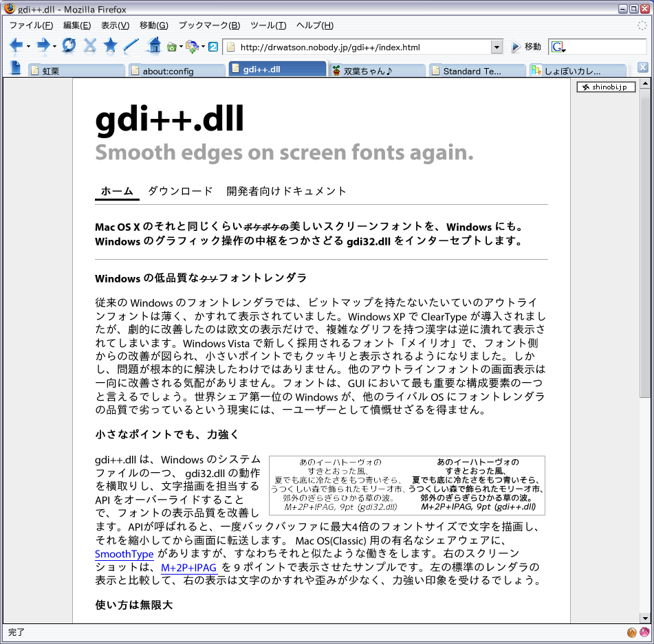The height and width of the screenshot is (644, 654).
Task: Open the back button history dropdown
Action: pyautogui.click(x=28, y=46)
